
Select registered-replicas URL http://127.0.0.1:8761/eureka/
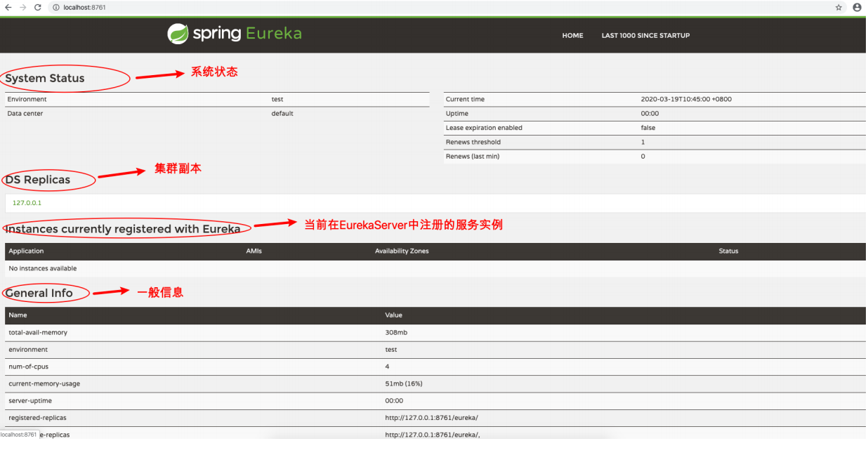point(432,418)
